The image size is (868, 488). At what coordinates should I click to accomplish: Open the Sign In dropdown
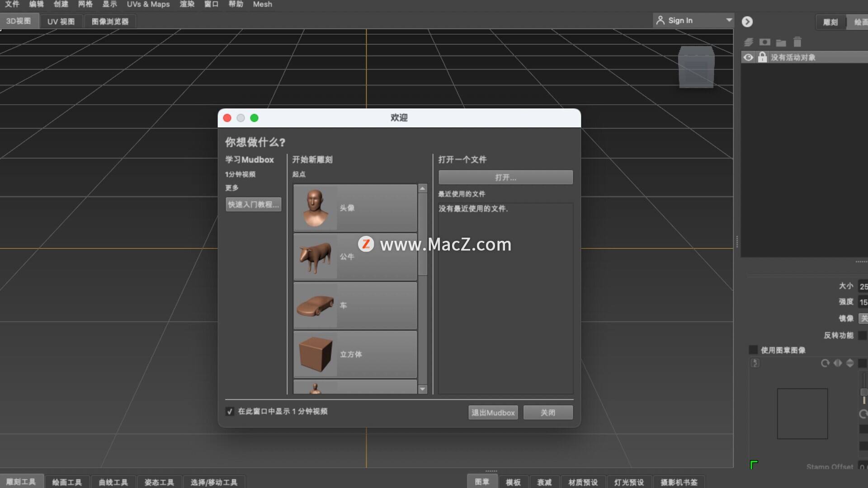[x=729, y=20]
